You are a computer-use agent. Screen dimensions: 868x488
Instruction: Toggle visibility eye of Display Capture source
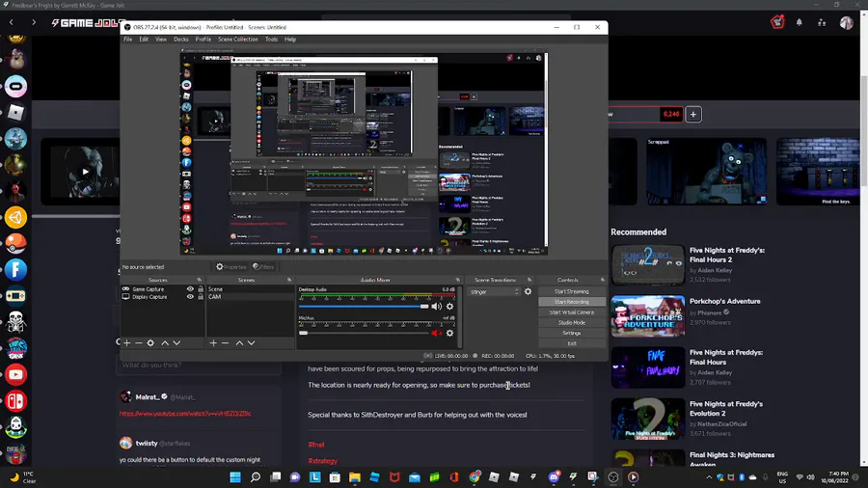click(x=190, y=297)
